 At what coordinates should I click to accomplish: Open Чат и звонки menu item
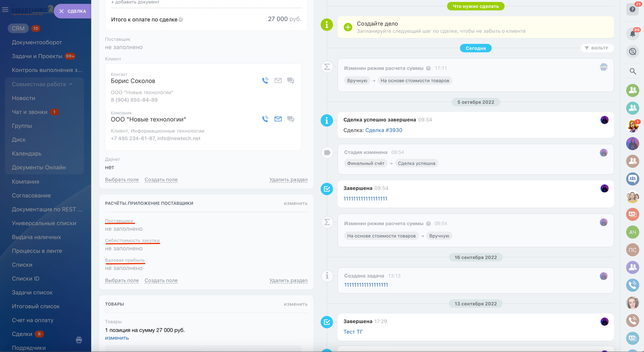click(x=30, y=112)
